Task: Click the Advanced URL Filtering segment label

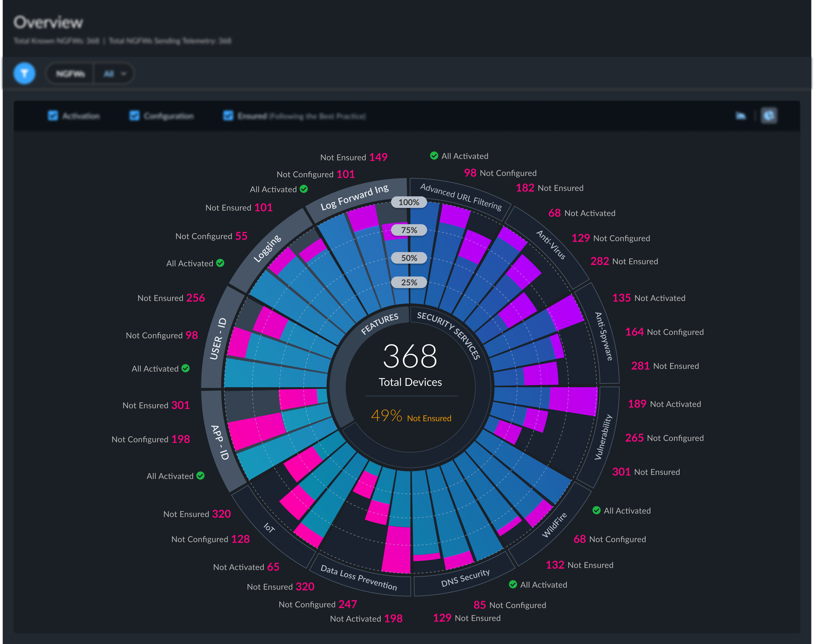Action: coord(461,197)
